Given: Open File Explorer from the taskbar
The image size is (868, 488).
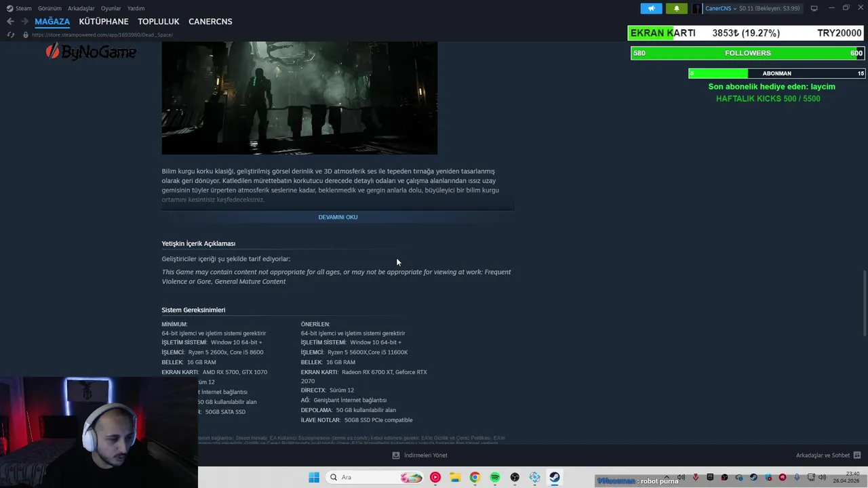Looking at the screenshot, I should 455,477.
